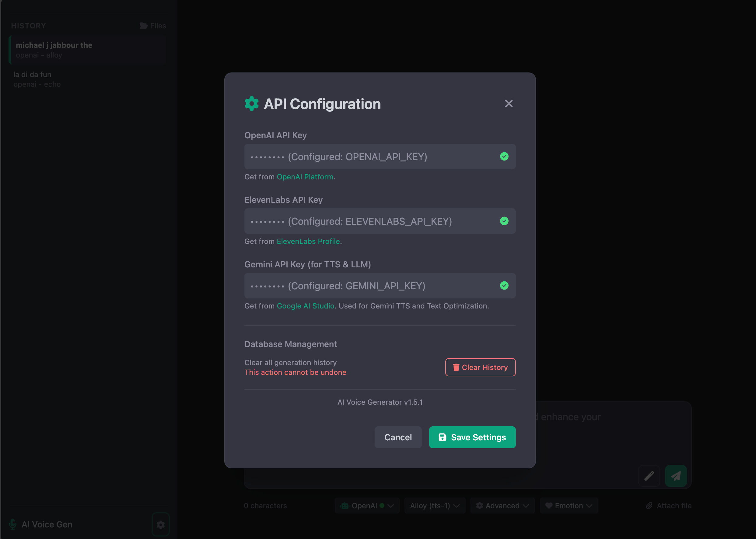Open the OpenAI provider dropdown
756x539 pixels.
pos(367,506)
